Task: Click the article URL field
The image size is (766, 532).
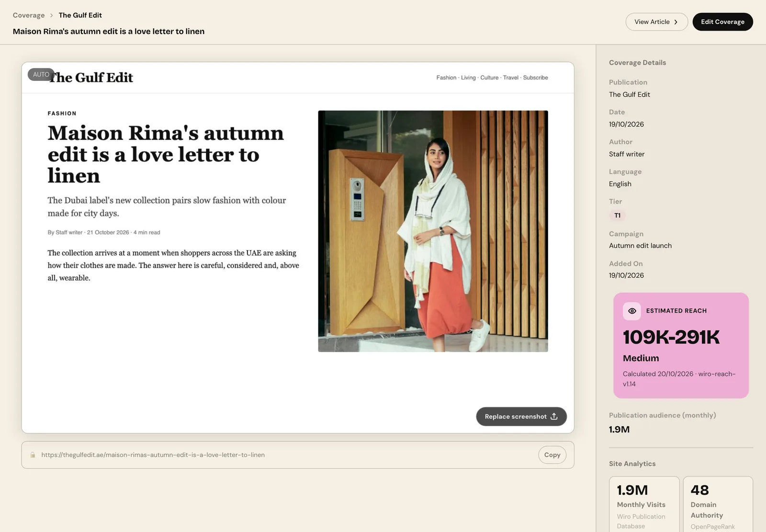Action: [x=298, y=455]
